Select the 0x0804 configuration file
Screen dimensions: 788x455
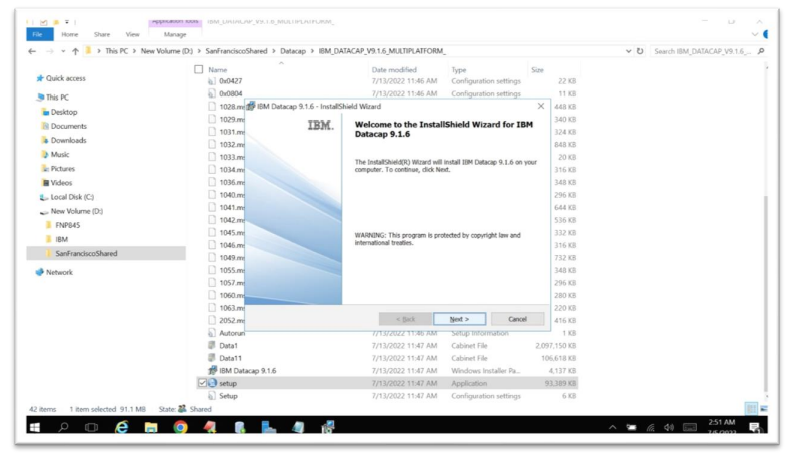point(387,93)
